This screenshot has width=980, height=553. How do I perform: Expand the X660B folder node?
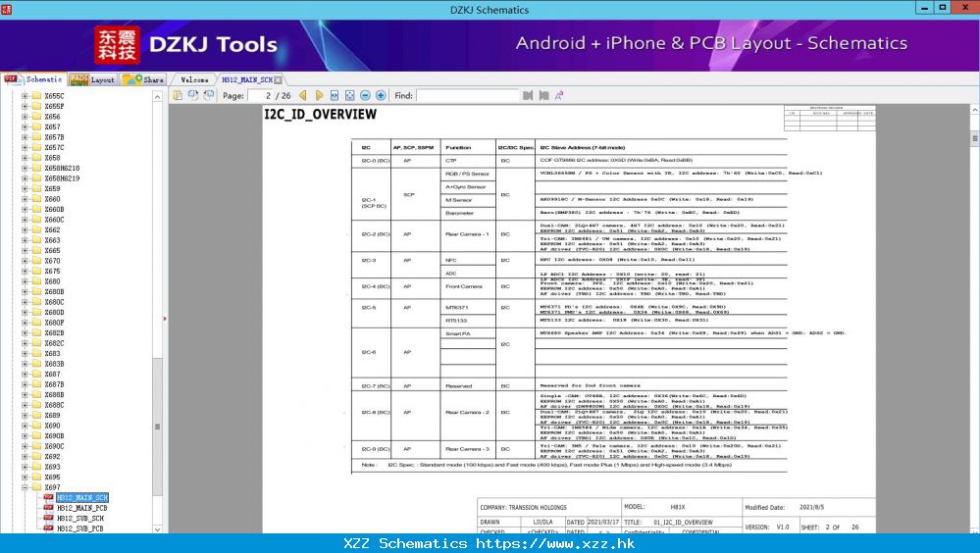tap(25, 209)
